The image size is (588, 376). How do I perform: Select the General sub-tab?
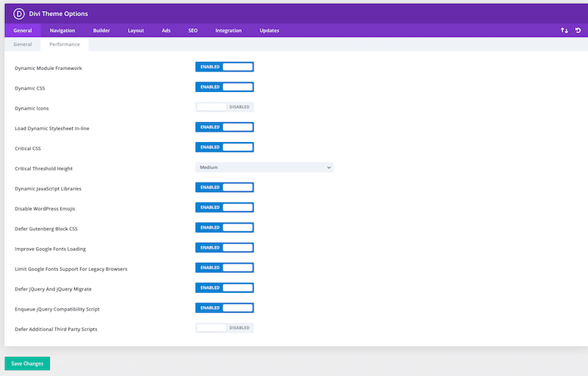coord(23,44)
